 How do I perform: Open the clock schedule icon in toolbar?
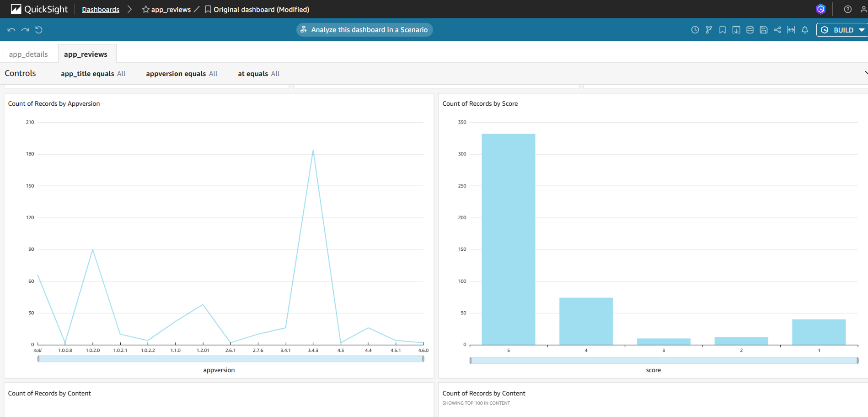(695, 30)
